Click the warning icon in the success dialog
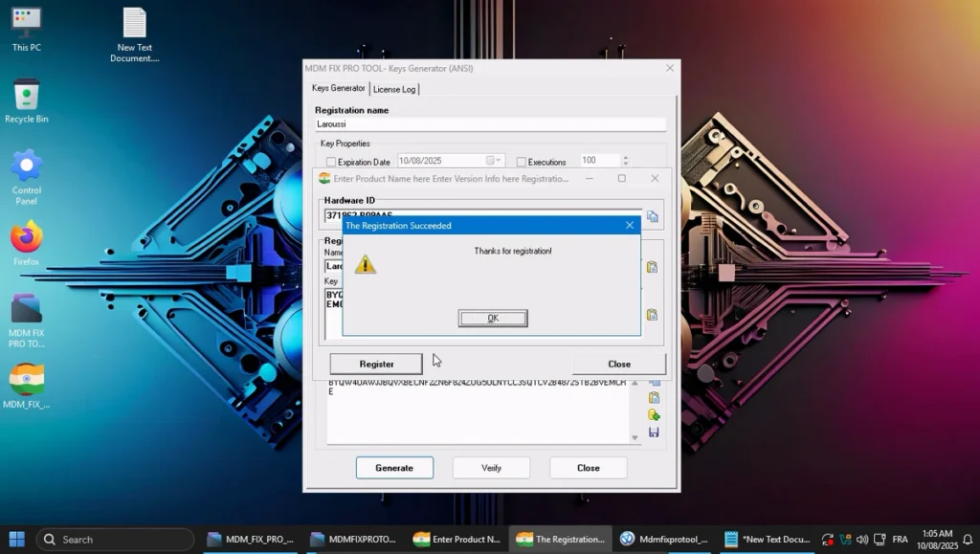Screen dimensions: 980x554 (x=365, y=264)
